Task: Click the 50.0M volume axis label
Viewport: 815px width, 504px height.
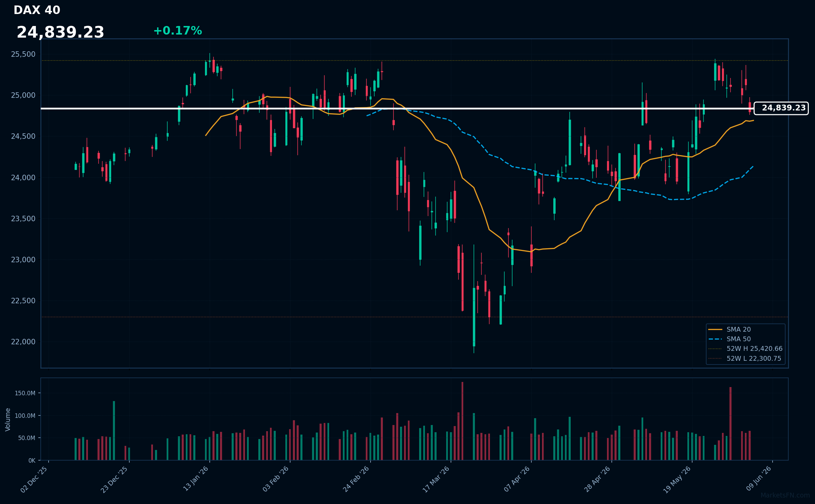Action: [x=27, y=438]
